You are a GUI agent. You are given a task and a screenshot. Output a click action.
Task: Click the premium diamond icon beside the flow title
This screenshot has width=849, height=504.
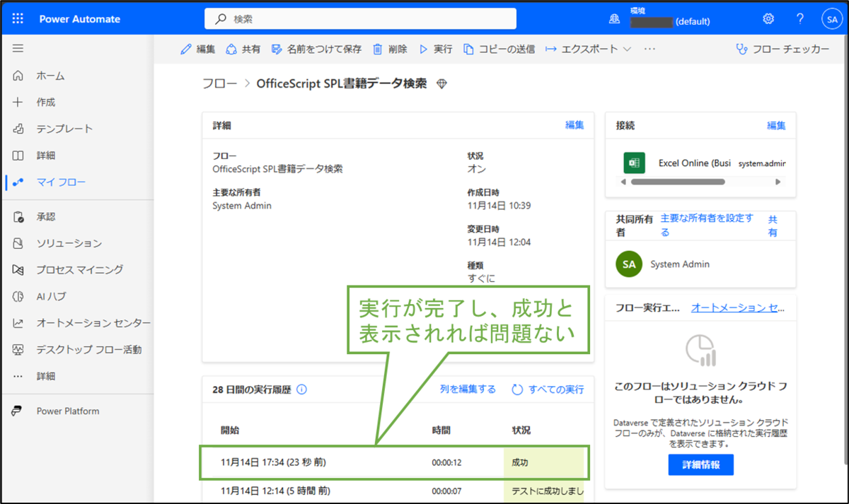click(x=442, y=84)
